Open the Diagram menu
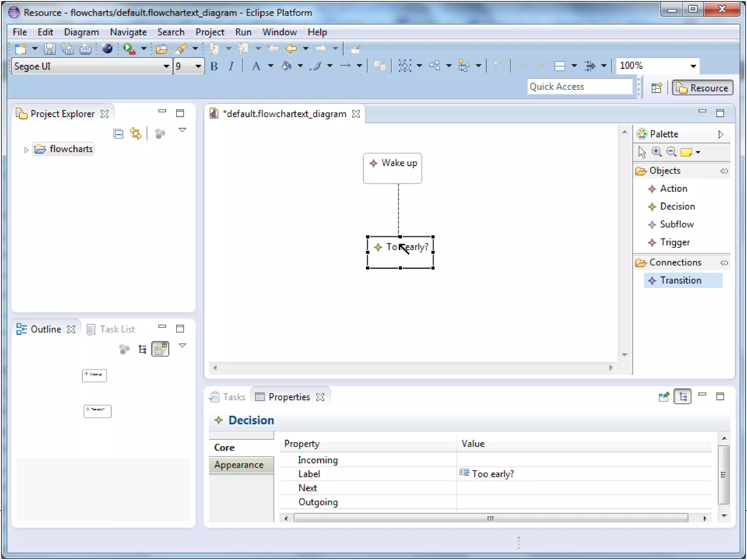This screenshot has width=747, height=560. tap(81, 32)
